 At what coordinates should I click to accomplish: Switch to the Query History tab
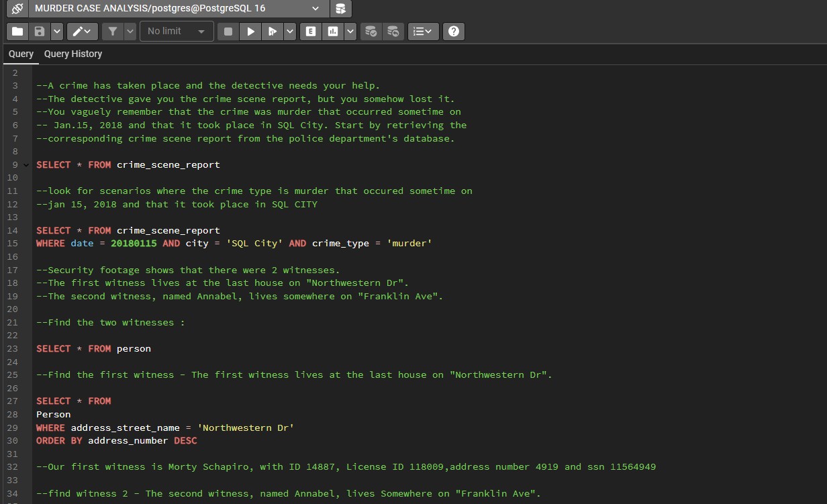[73, 54]
